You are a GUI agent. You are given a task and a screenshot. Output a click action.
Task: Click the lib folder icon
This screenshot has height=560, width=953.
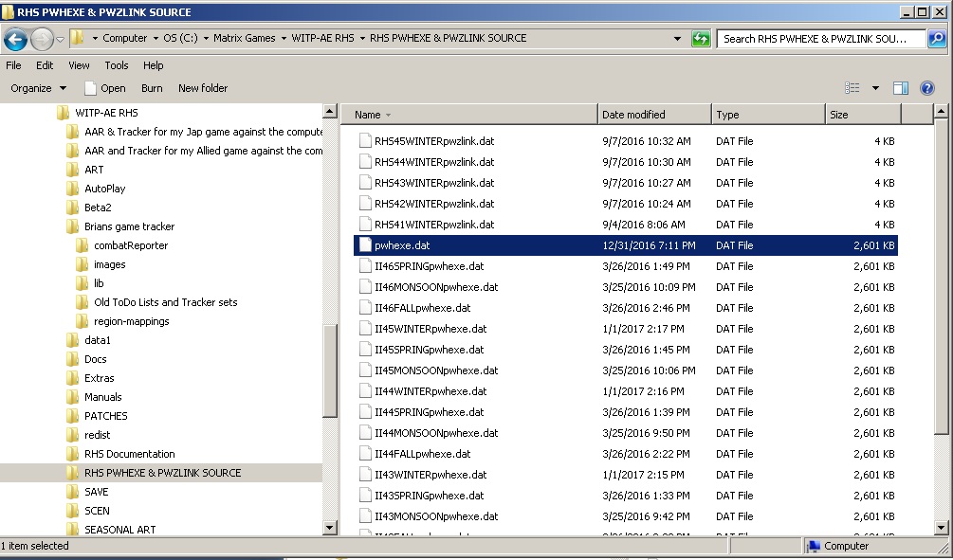[82, 283]
